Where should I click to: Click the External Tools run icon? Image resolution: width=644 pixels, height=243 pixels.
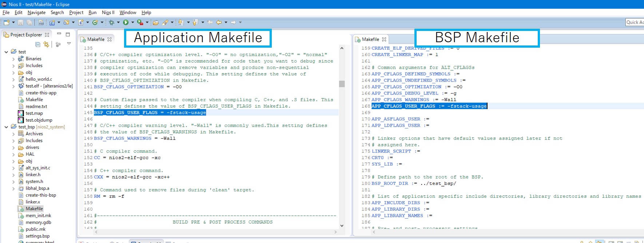tap(140, 23)
